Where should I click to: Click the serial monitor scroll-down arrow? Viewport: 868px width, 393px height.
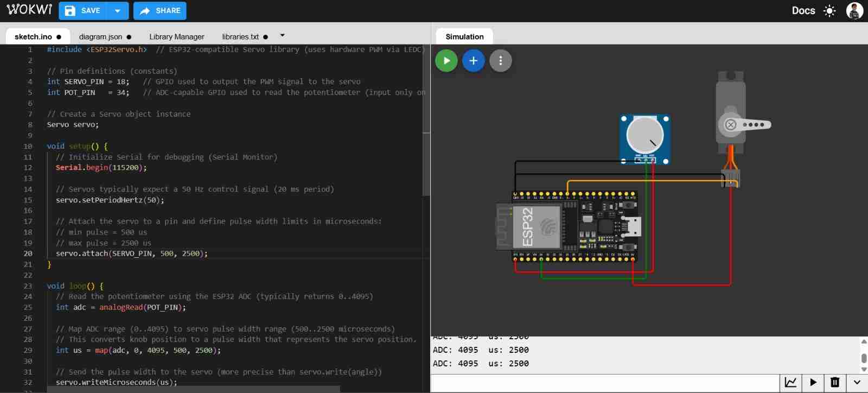point(864,369)
